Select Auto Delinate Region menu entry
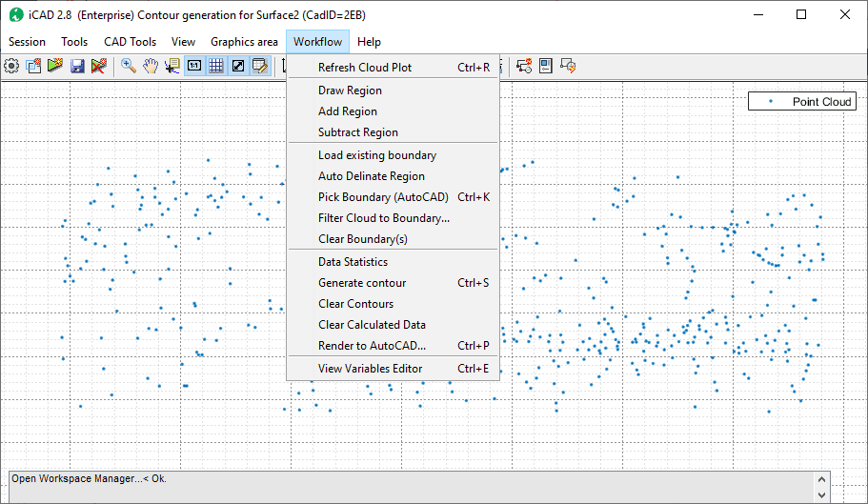 pyautogui.click(x=372, y=176)
